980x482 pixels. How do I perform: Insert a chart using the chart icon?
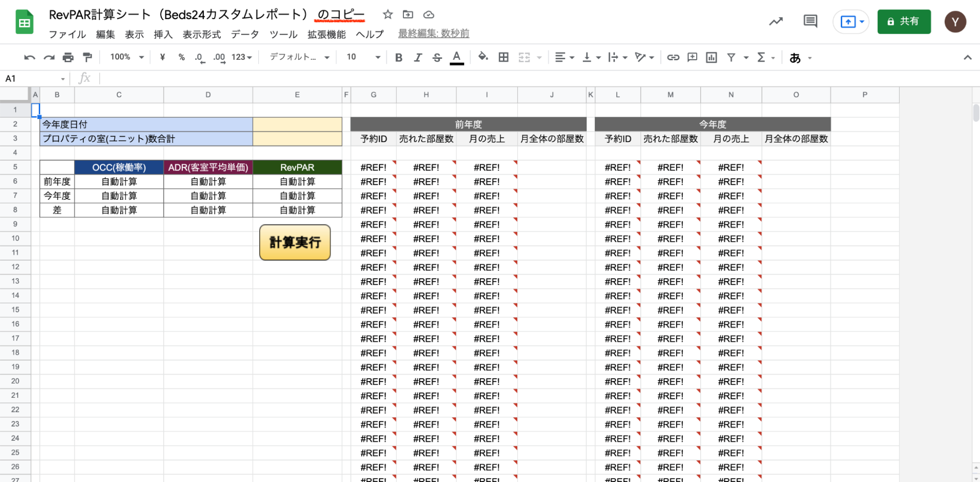(x=711, y=57)
